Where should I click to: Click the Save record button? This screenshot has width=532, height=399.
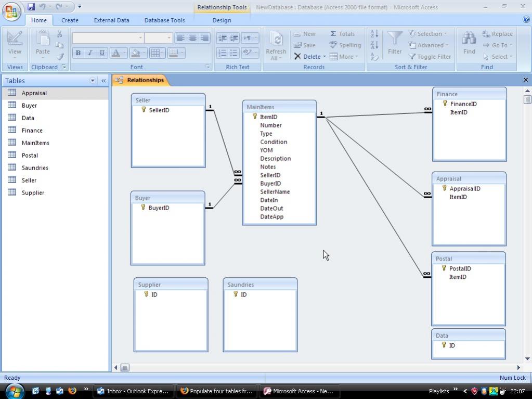(x=305, y=45)
